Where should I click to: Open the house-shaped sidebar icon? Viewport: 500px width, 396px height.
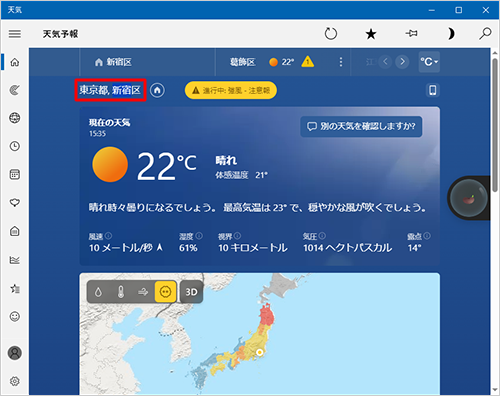click(15, 231)
